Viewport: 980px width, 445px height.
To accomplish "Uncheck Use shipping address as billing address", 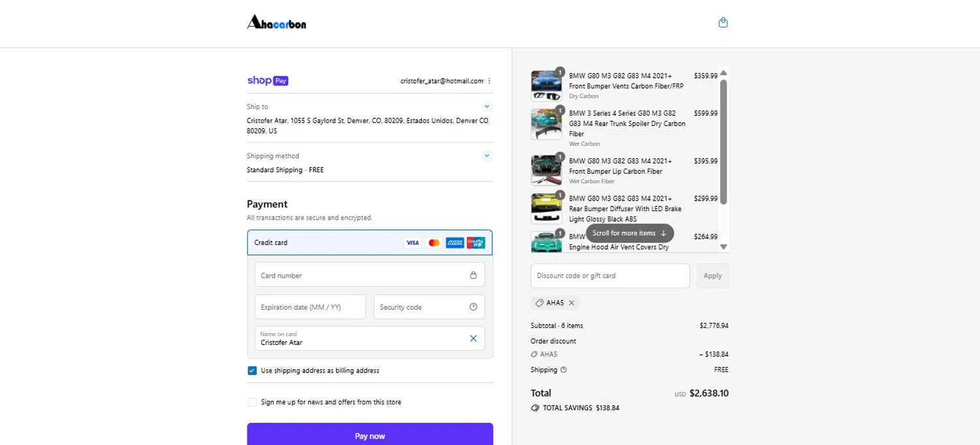I will pyautogui.click(x=252, y=371).
